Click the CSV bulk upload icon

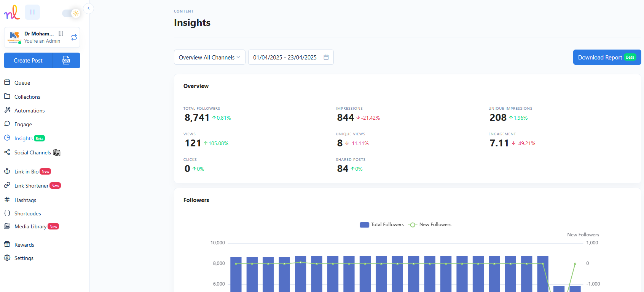(66, 61)
